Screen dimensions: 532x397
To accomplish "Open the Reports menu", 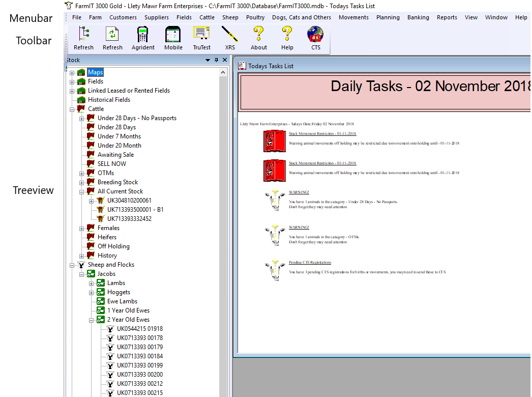I will 447,17.
